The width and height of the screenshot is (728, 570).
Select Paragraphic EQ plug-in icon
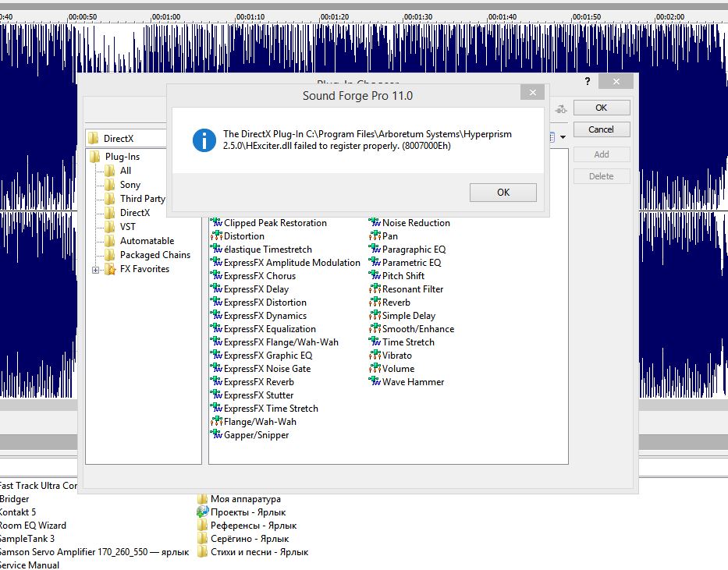pyautogui.click(x=375, y=249)
